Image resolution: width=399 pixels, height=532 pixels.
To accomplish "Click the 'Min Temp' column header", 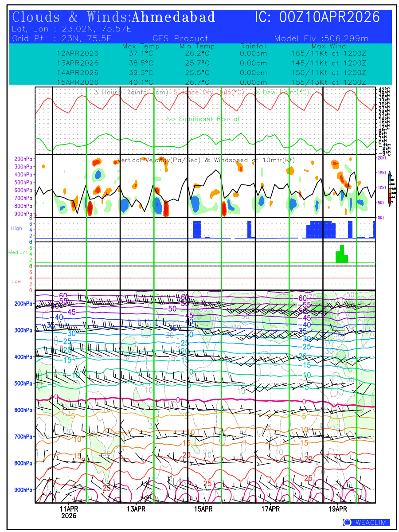I will click(x=197, y=46).
